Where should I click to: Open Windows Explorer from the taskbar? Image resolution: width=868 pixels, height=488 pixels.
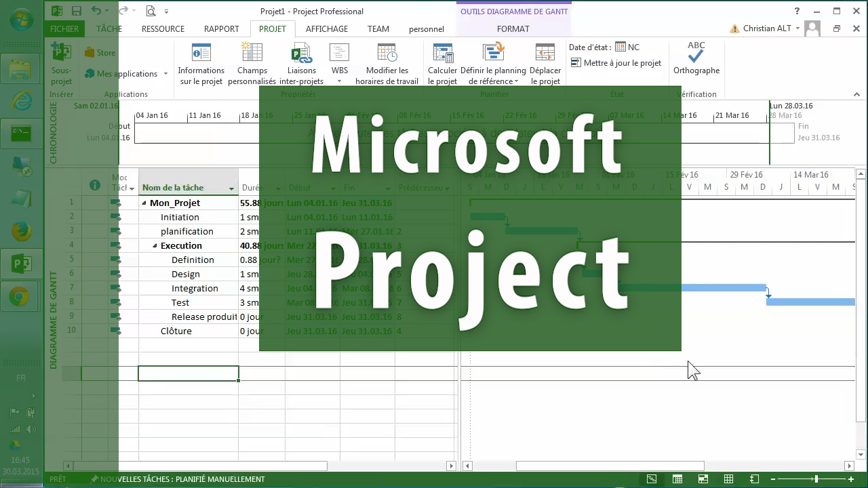pyautogui.click(x=22, y=68)
